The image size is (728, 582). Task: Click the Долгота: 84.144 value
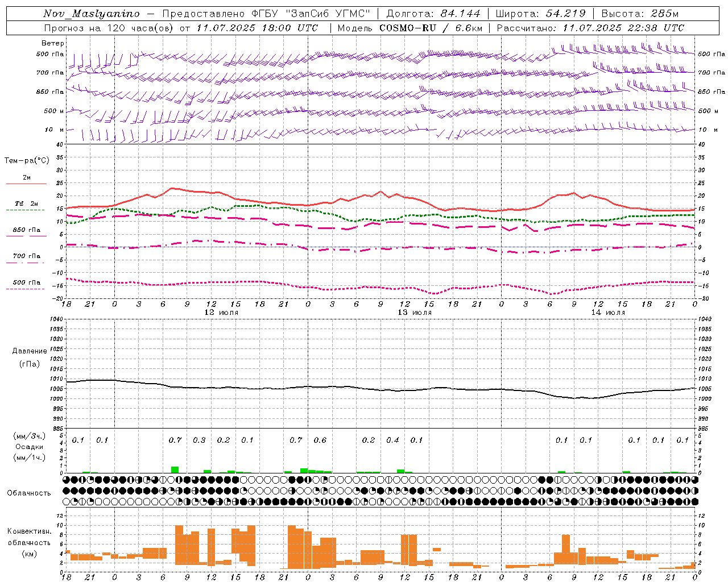[433, 14]
